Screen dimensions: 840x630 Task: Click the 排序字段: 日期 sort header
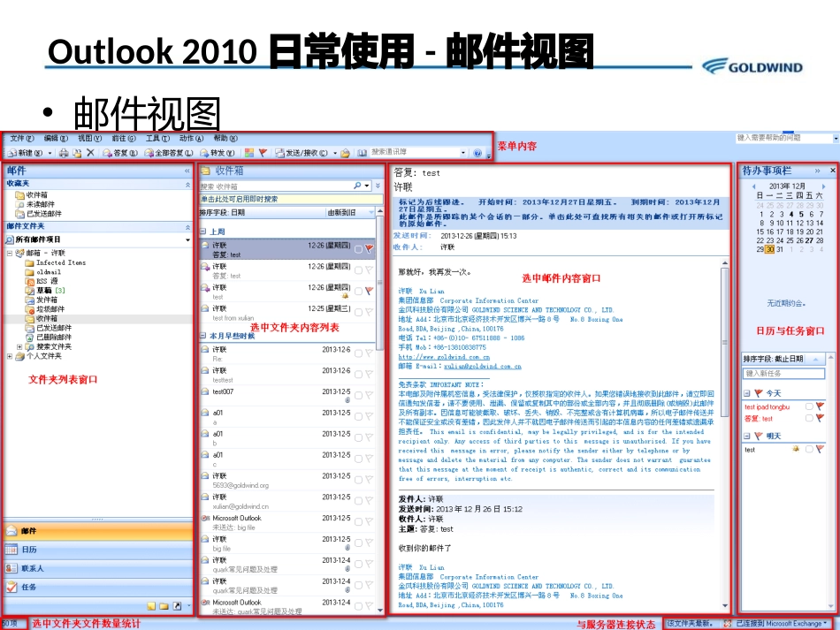click(x=262, y=212)
